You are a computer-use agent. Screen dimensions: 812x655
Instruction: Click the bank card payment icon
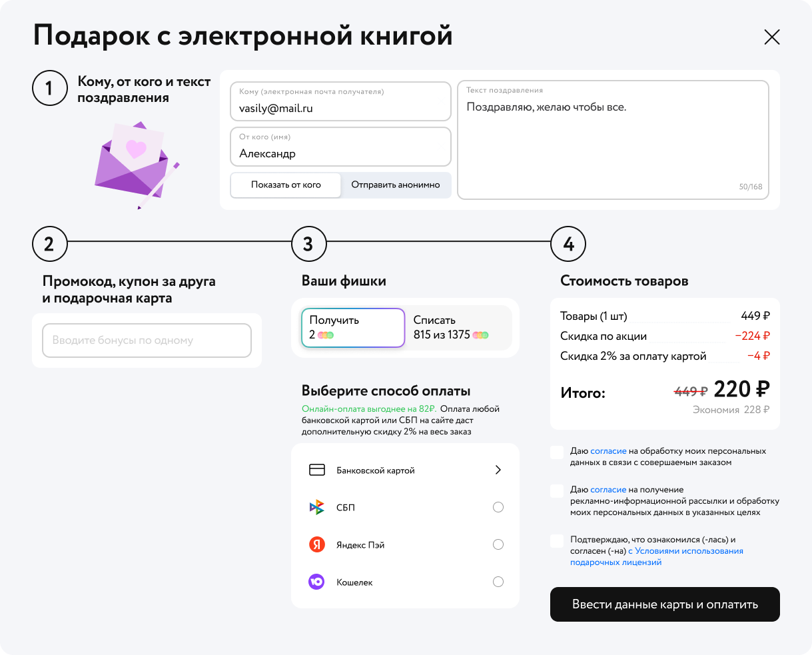point(317,470)
